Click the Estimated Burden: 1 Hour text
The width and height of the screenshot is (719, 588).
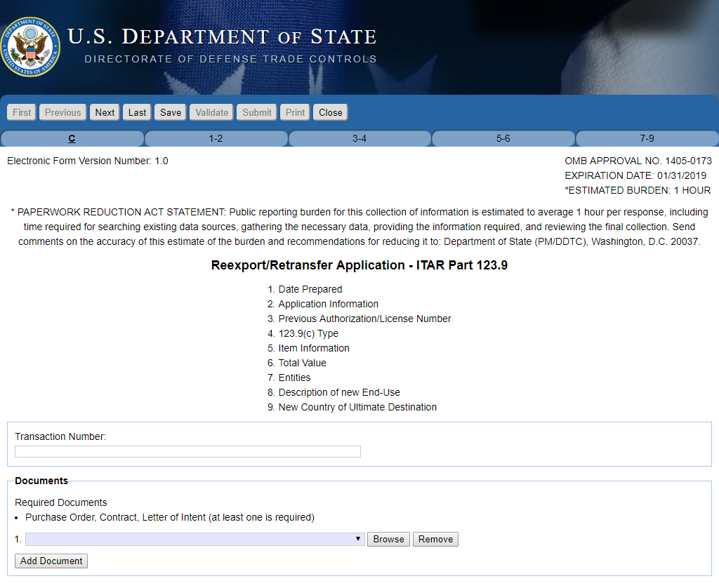tap(638, 190)
